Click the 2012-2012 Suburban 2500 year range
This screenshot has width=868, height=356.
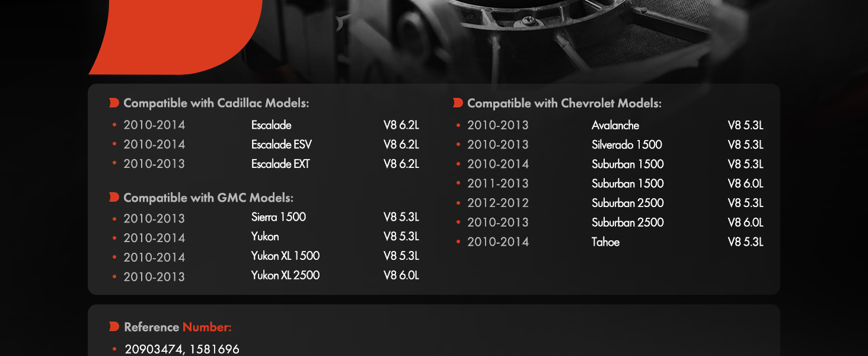[x=498, y=203]
